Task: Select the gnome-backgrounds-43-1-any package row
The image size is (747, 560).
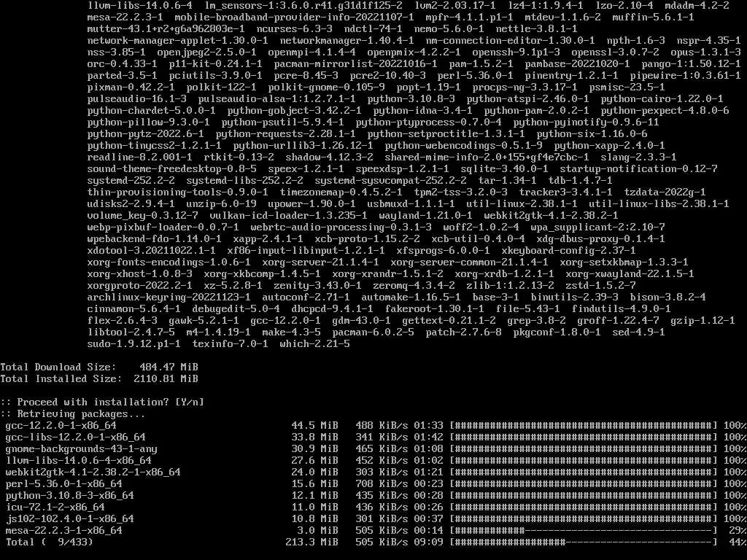Action: click(x=373, y=448)
